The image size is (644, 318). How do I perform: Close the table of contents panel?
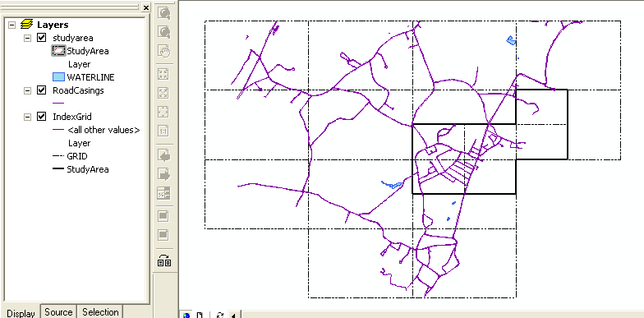146,7
